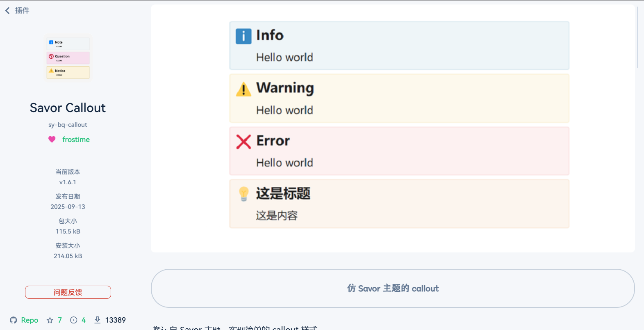
Task: Click Hello world under the Warning heading
Action: 284,110
